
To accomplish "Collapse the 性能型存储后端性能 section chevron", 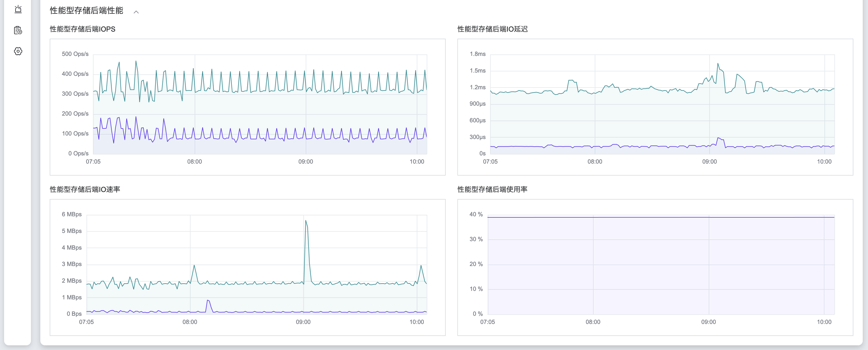I will point(136,12).
